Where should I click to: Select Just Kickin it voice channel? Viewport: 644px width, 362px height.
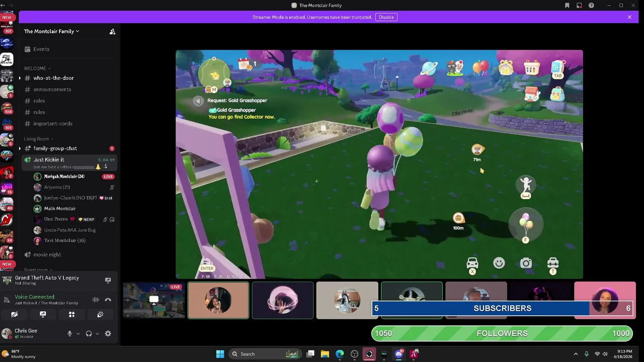click(x=69, y=162)
